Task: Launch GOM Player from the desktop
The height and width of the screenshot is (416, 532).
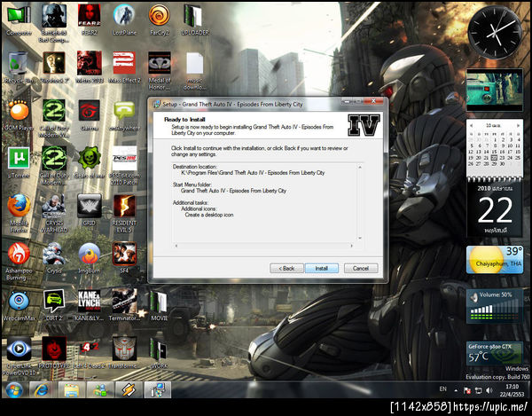Action: 19,115
